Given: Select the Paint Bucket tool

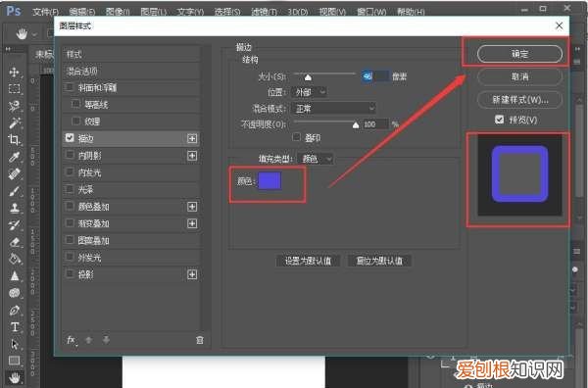Looking at the screenshot, I should coord(15,259).
